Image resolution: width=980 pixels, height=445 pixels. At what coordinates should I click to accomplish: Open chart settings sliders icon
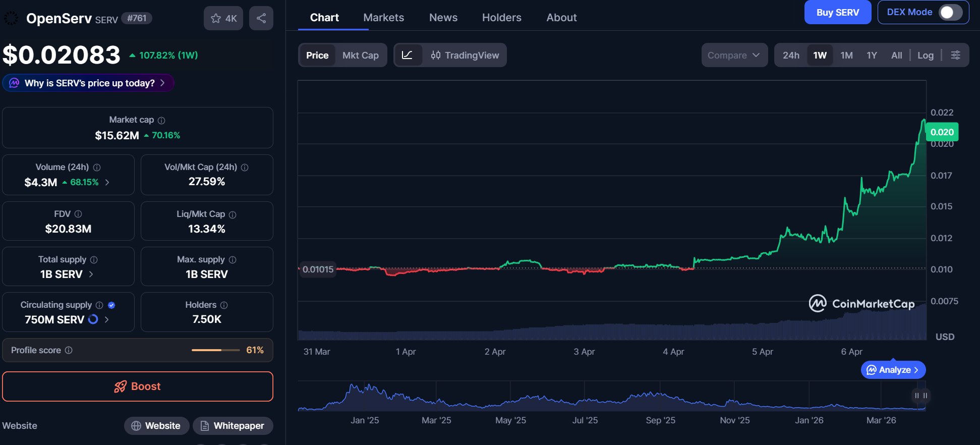(x=955, y=55)
